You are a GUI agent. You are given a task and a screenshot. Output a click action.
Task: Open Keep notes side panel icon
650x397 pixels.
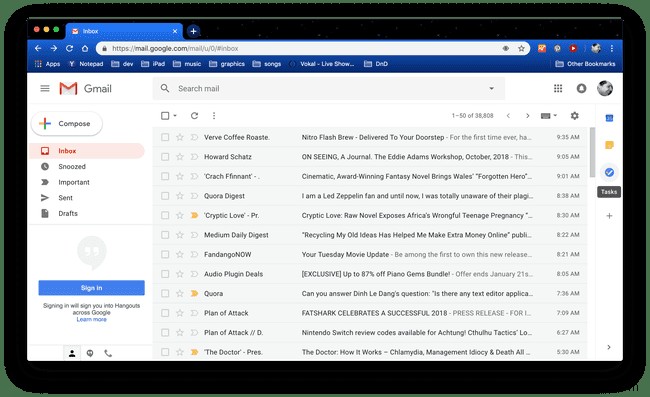pos(609,145)
